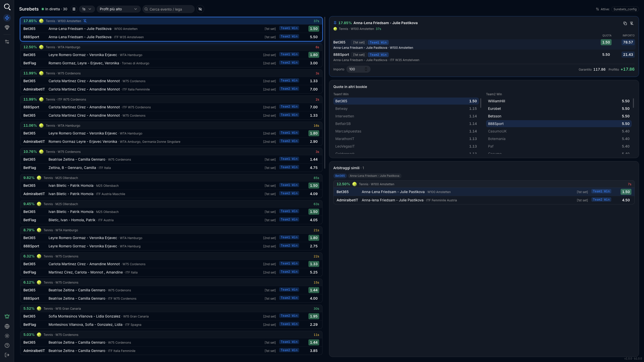Unpin the 17.85% W100 Amstetten surebet
Screen dimensions: 644x362
(85, 21)
